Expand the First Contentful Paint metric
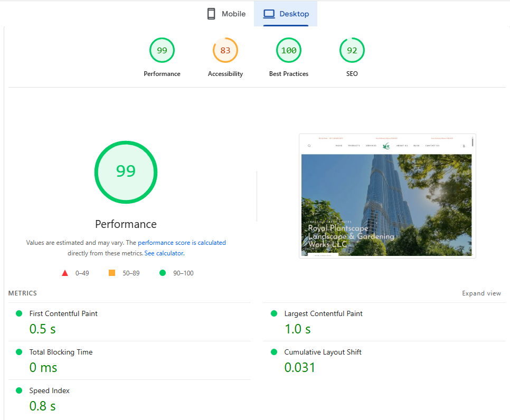The image size is (510, 420). coord(63,313)
